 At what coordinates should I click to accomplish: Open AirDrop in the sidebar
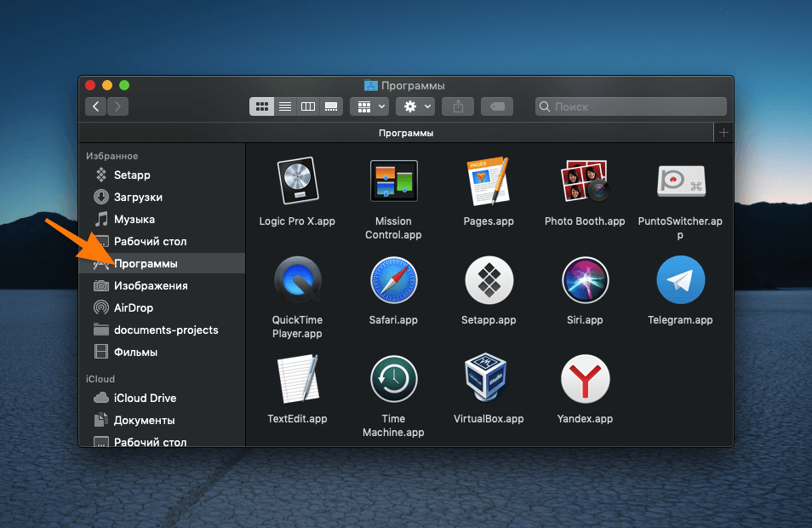(162, 307)
